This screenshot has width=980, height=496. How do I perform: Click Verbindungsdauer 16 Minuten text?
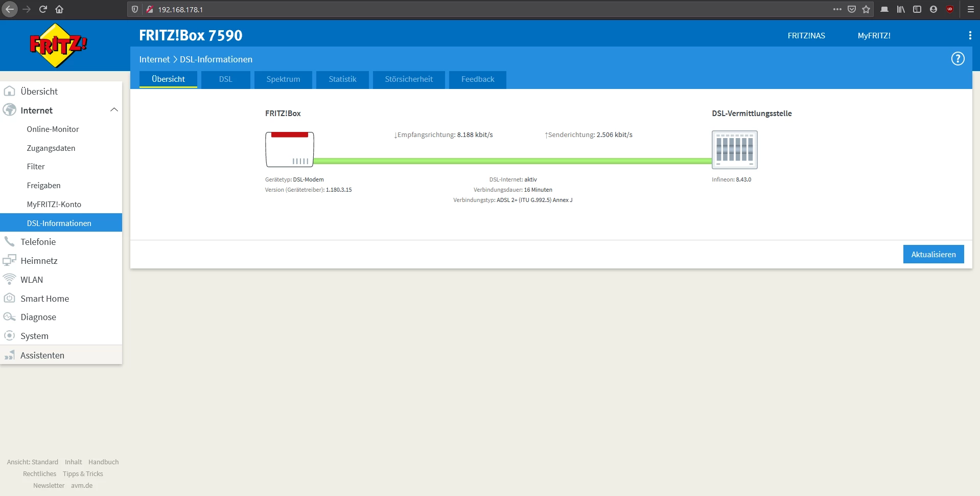click(512, 190)
